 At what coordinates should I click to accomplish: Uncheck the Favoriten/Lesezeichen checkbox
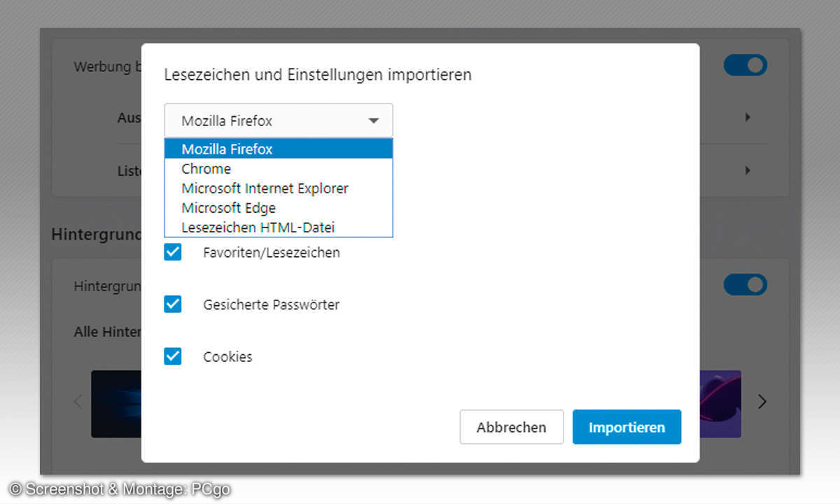tap(173, 252)
